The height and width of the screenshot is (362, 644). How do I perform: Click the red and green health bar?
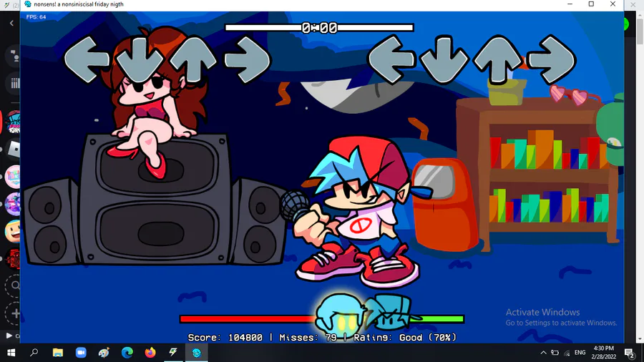(x=321, y=319)
